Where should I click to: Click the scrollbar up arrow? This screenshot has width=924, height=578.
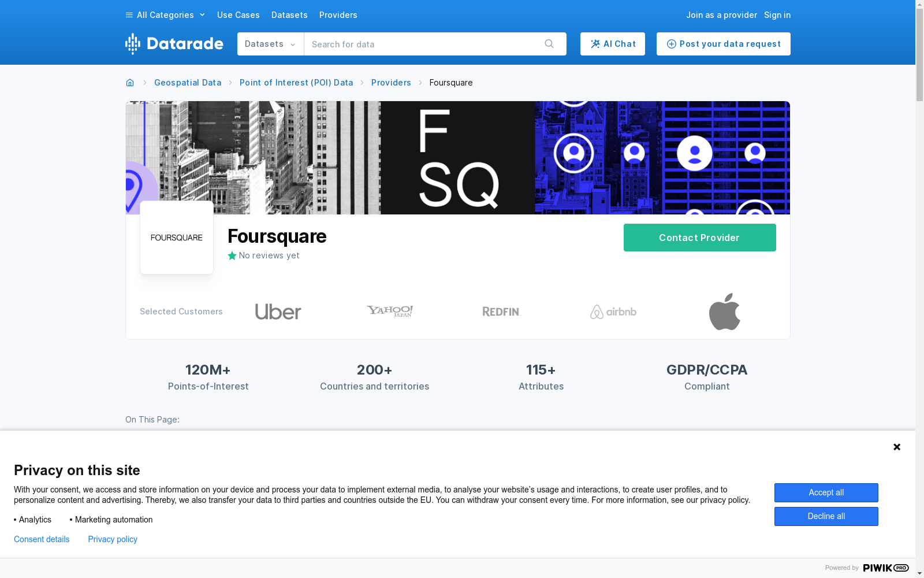point(919,4)
